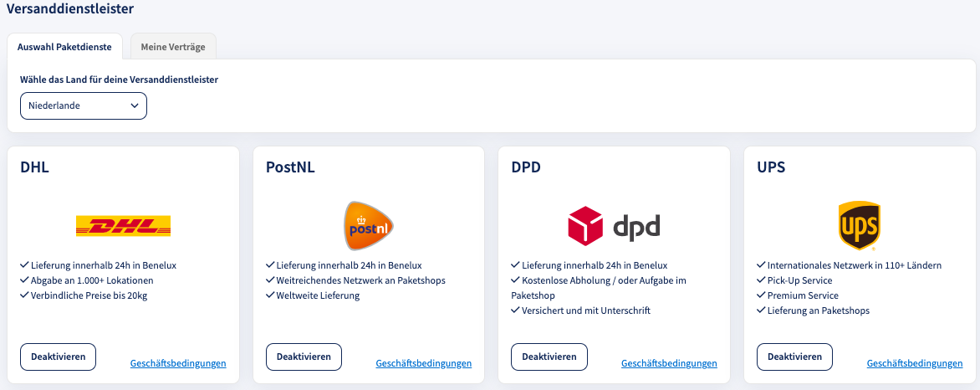Click 'Weltweite Lieferung' text
Image resolution: width=980 pixels, height=390 pixels.
pyautogui.click(x=318, y=295)
